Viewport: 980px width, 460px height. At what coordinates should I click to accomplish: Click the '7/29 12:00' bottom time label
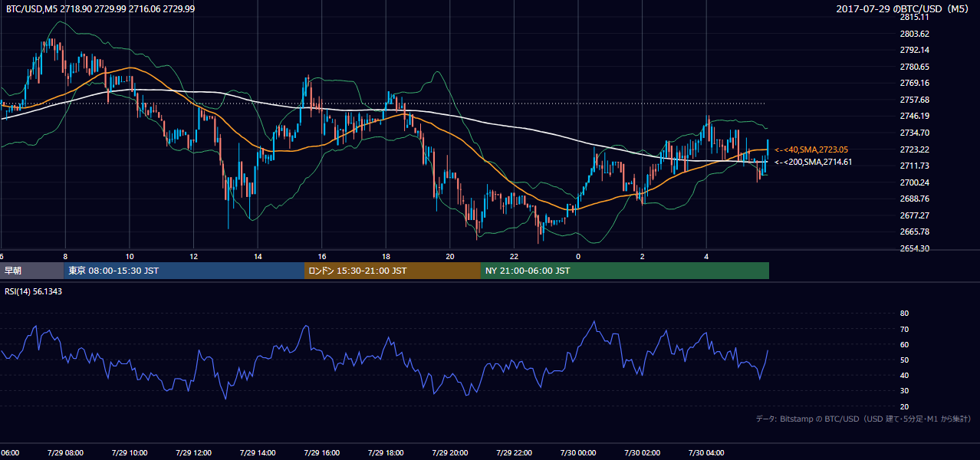[x=193, y=453]
